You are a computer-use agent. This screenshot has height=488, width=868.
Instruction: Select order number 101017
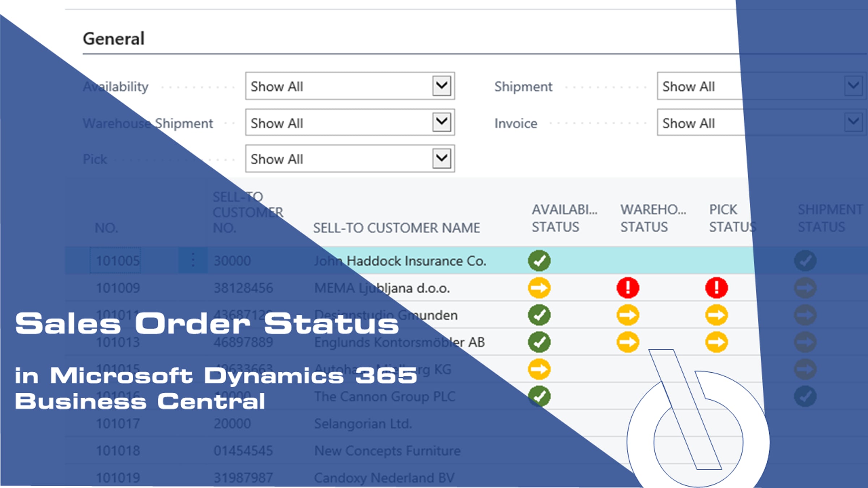[118, 423]
